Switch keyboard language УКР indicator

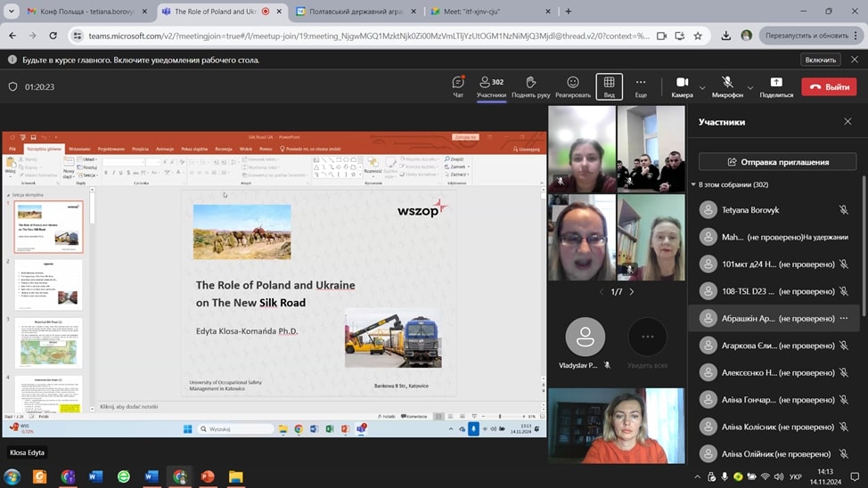coord(796,476)
